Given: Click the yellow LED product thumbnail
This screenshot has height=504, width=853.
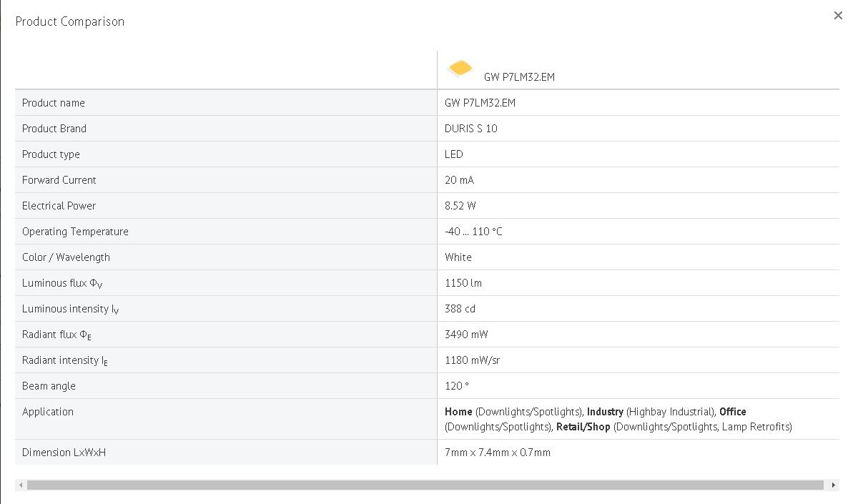Looking at the screenshot, I should pyautogui.click(x=460, y=69).
